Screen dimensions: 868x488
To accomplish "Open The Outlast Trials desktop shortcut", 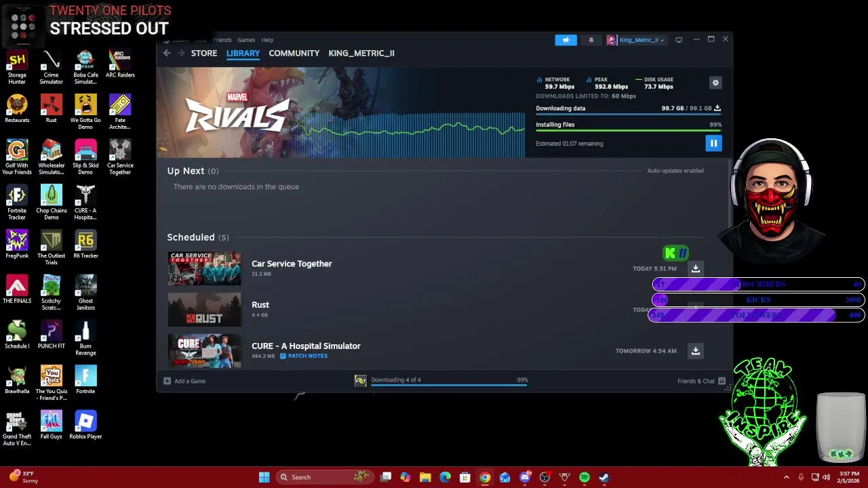I will (x=51, y=248).
